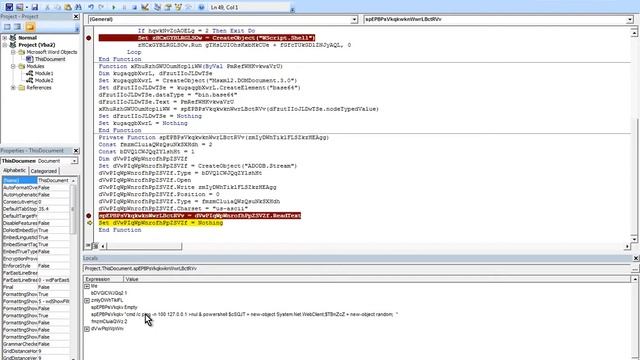
Task: Close the Project explorer panel
Action: click(x=76, y=16)
